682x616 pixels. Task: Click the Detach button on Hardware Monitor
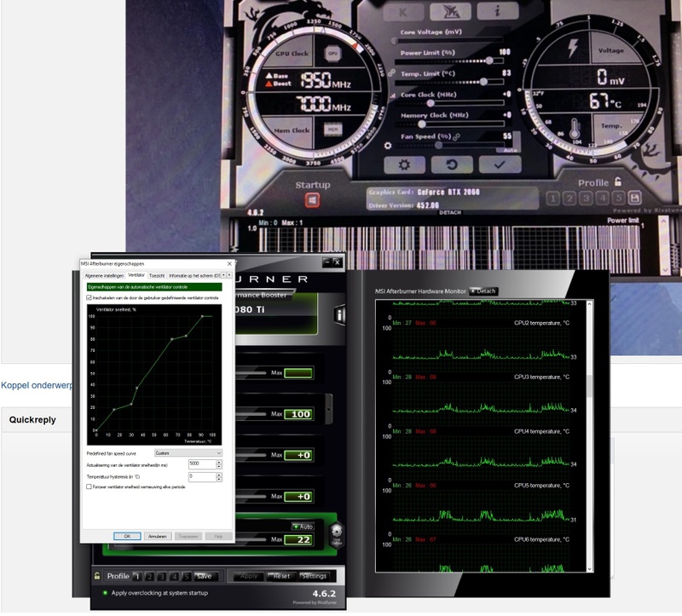pyautogui.click(x=483, y=291)
